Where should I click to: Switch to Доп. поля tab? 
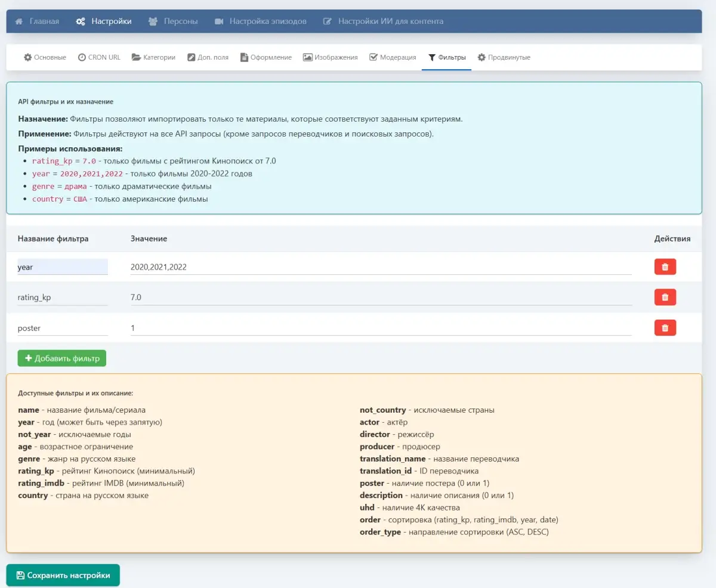(x=208, y=57)
